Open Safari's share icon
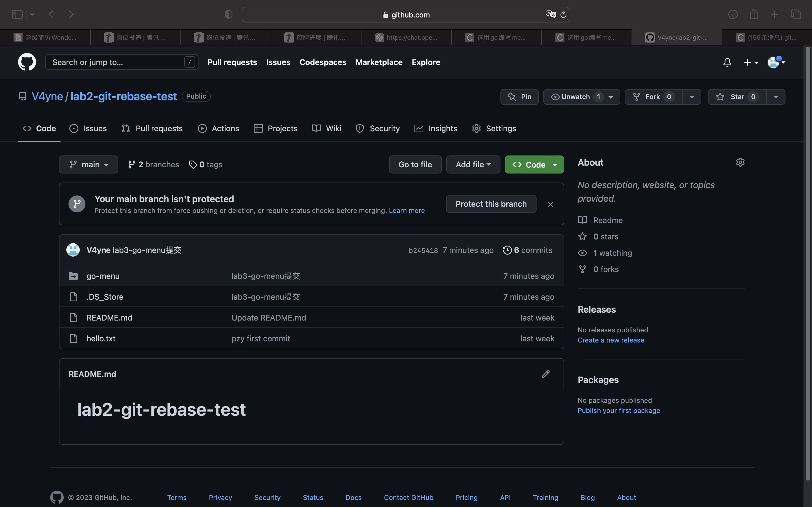 (754, 14)
